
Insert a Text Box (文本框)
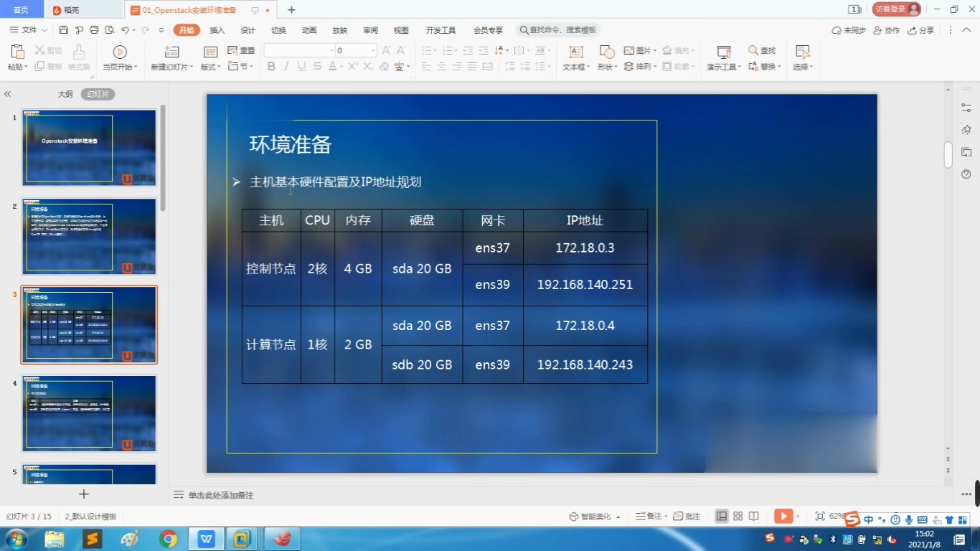(x=576, y=57)
